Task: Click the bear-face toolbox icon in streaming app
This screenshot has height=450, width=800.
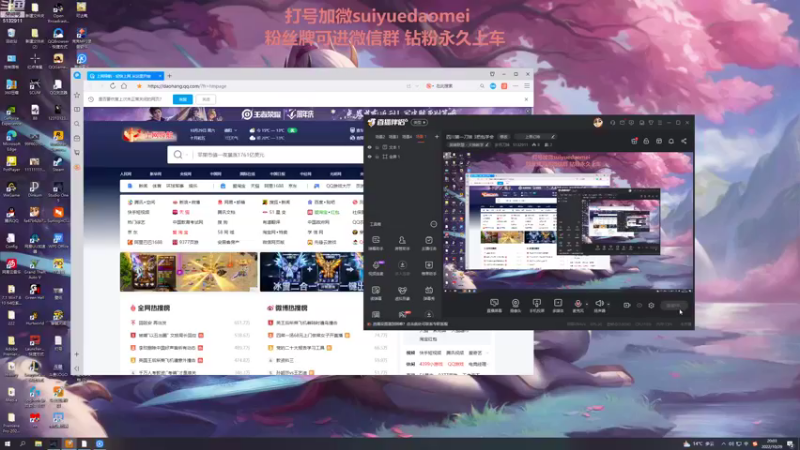Action: [x=402, y=290]
